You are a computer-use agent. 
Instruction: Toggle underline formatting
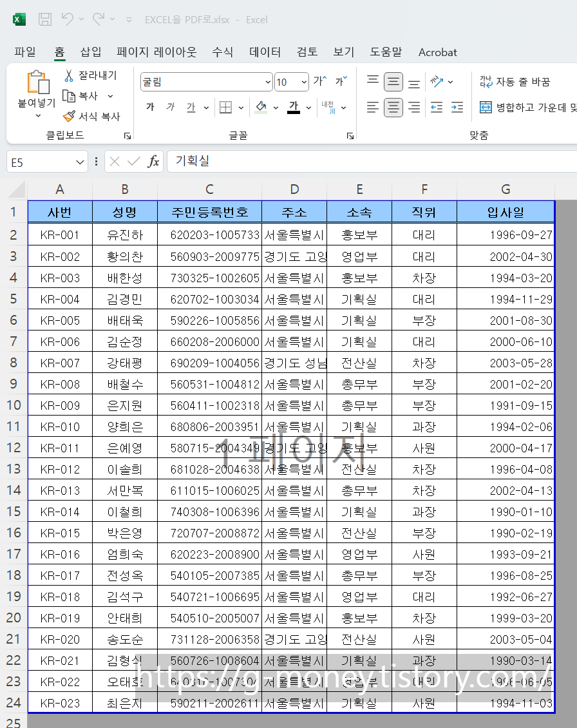click(191, 107)
